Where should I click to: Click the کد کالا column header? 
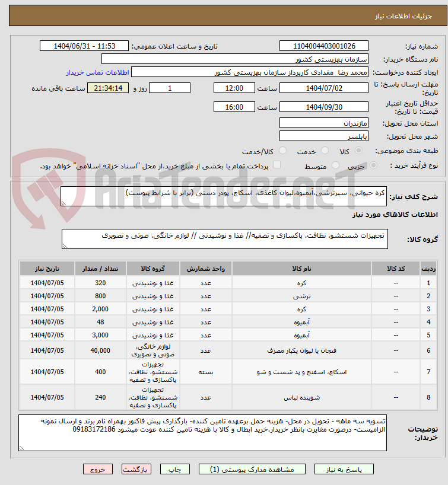(396, 269)
